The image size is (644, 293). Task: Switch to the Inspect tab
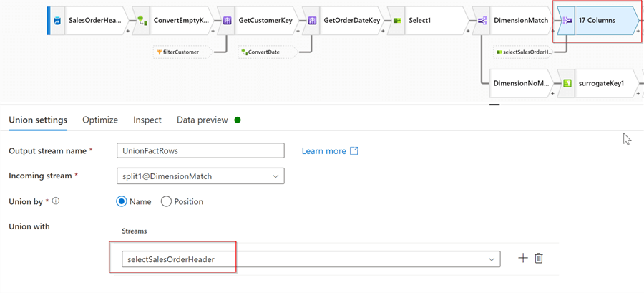[147, 120]
